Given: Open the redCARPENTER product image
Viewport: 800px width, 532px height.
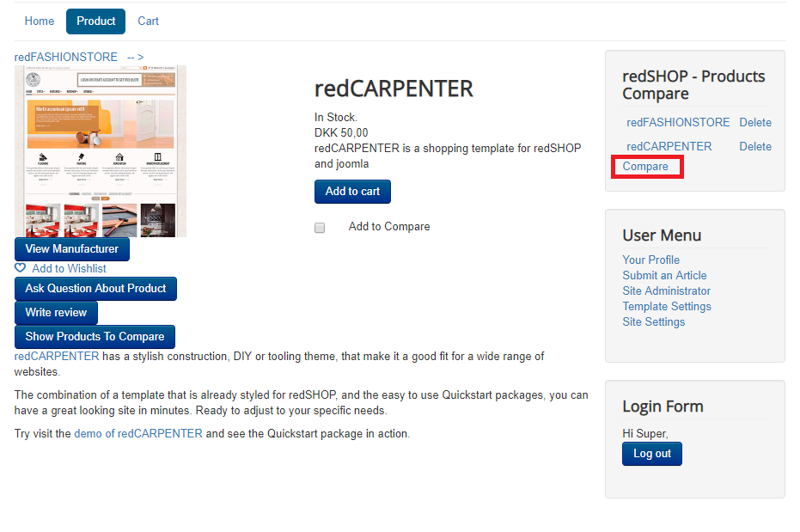Looking at the screenshot, I should point(101,151).
